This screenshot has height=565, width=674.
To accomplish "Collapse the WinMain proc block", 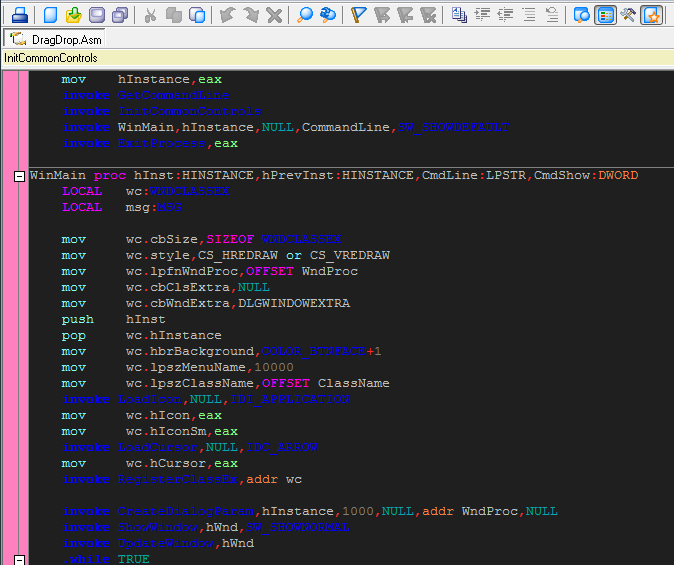I will [19, 176].
